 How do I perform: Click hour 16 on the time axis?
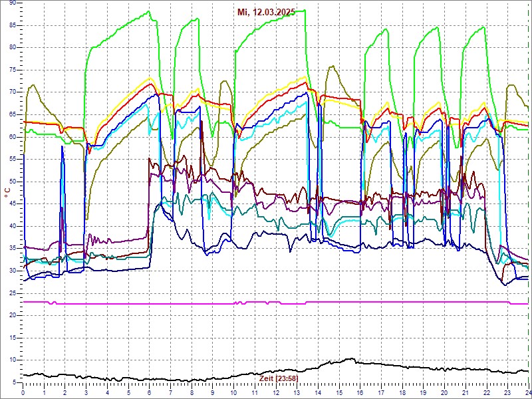(360, 392)
